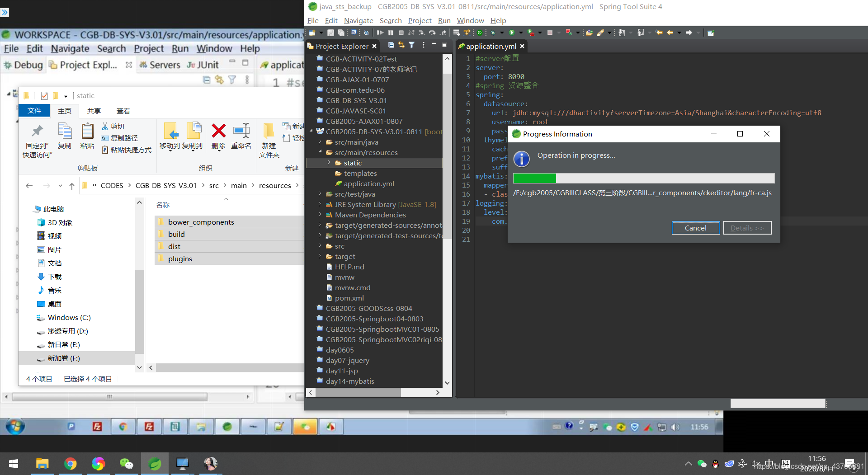Open View Menu dots in Project Explorer
Image resolution: width=868 pixels, height=475 pixels.
(x=424, y=45)
